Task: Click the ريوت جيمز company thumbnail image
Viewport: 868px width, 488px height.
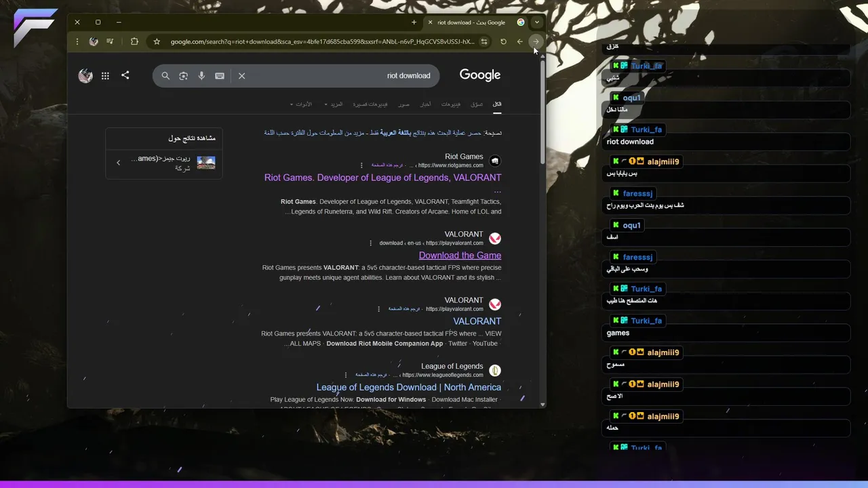Action: pos(206,163)
